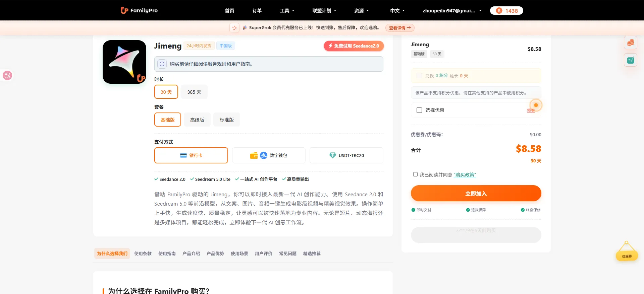Go to 首页 in the navbar
The height and width of the screenshot is (294, 644).
(x=229, y=11)
